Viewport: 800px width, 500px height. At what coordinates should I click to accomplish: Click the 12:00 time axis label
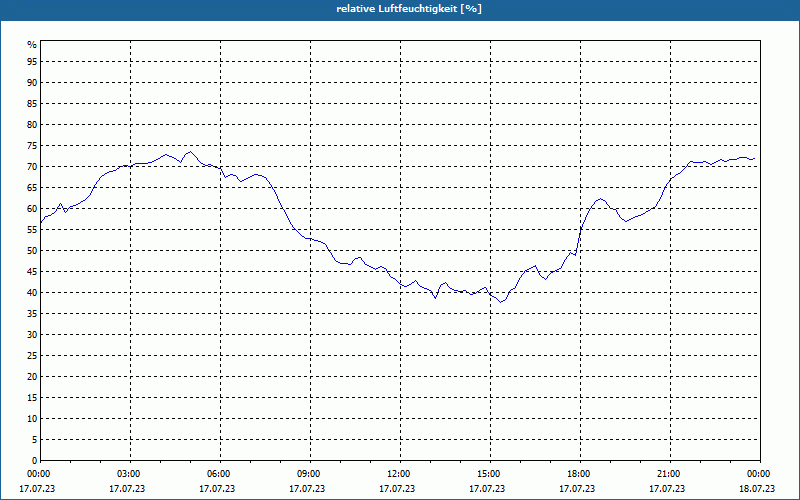tap(400, 474)
